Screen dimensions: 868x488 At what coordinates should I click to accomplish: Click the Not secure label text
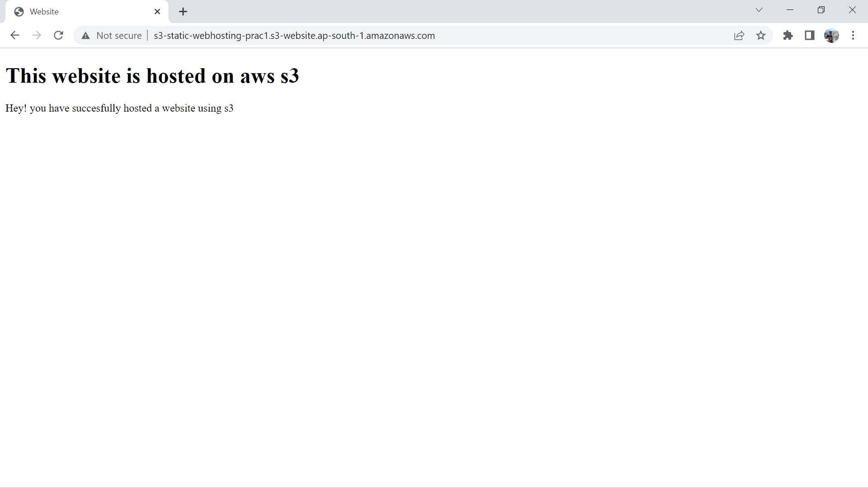119,35
